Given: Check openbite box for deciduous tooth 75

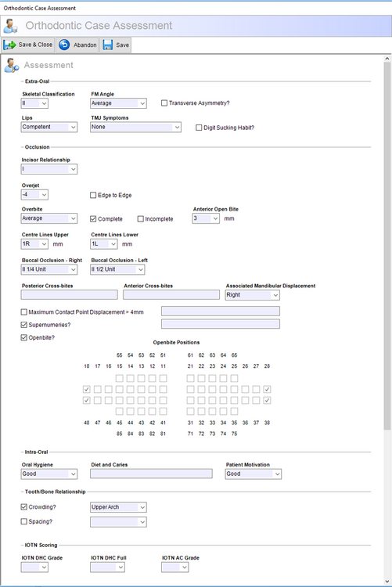Looking at the screenshot, I should click(x=234, y=411).
